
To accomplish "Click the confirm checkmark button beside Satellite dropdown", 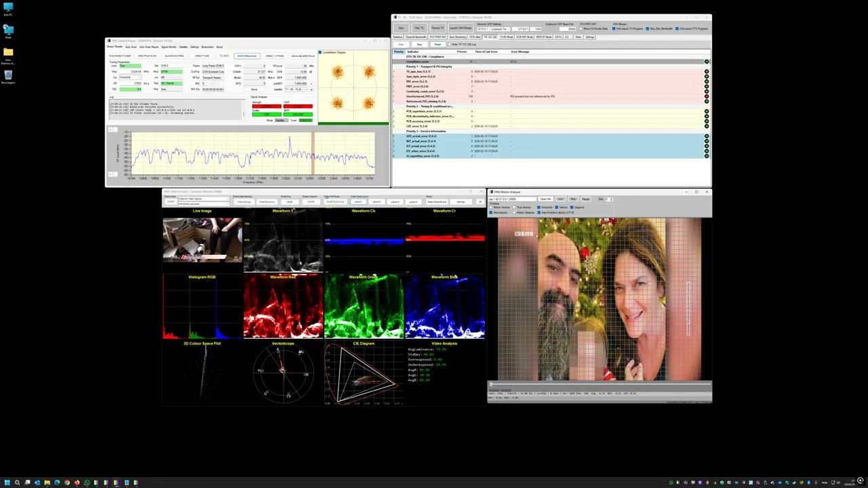I will [312, 89].
